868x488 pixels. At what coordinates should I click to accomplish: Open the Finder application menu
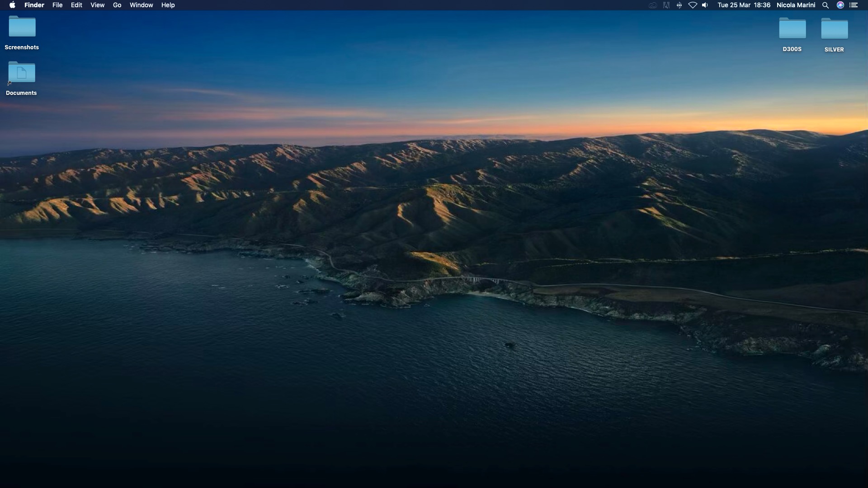34,5
